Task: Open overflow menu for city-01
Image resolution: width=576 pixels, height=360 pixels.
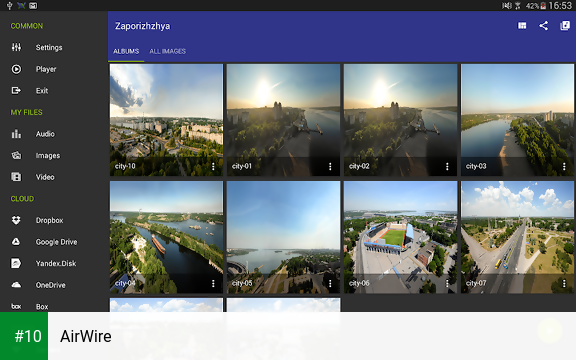Action: tap(330, 166)
